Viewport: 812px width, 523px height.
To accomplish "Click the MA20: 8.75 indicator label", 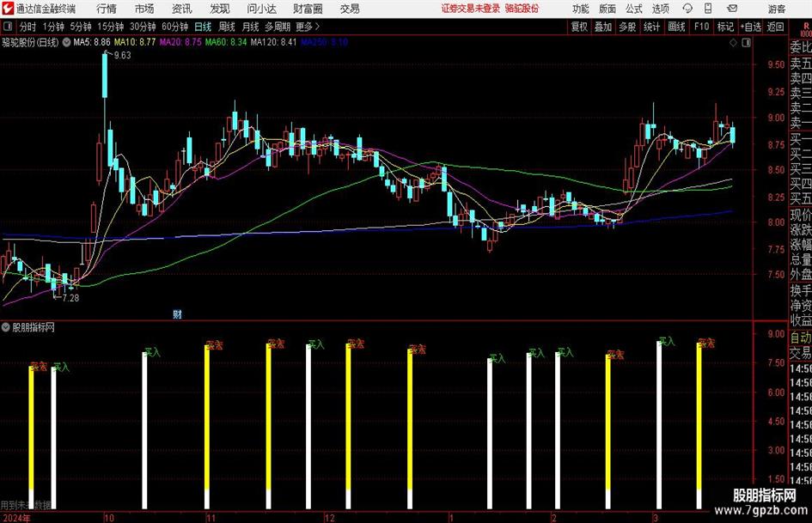I will pos(180,42).
